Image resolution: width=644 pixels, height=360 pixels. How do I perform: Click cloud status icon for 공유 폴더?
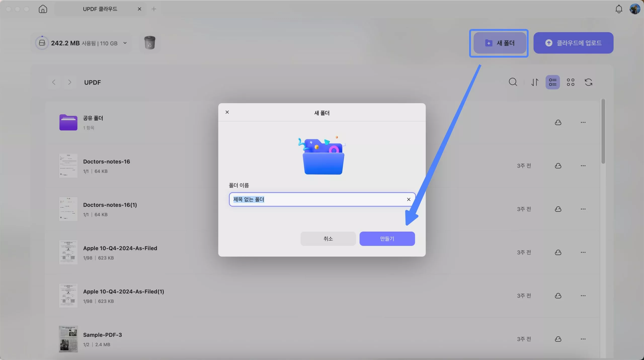558,122
